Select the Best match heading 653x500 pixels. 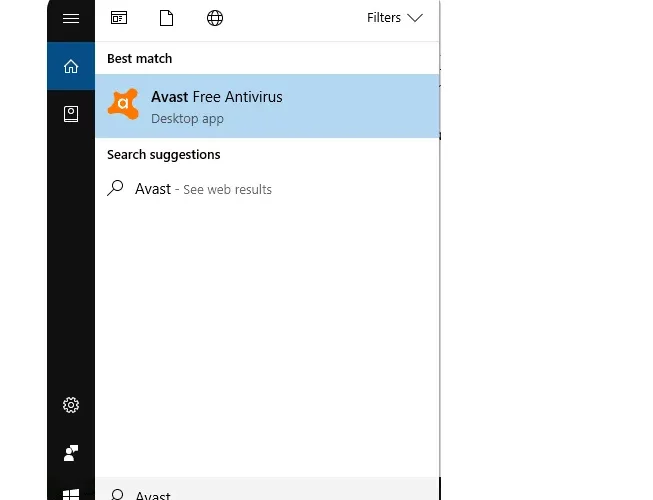(140, 59)
